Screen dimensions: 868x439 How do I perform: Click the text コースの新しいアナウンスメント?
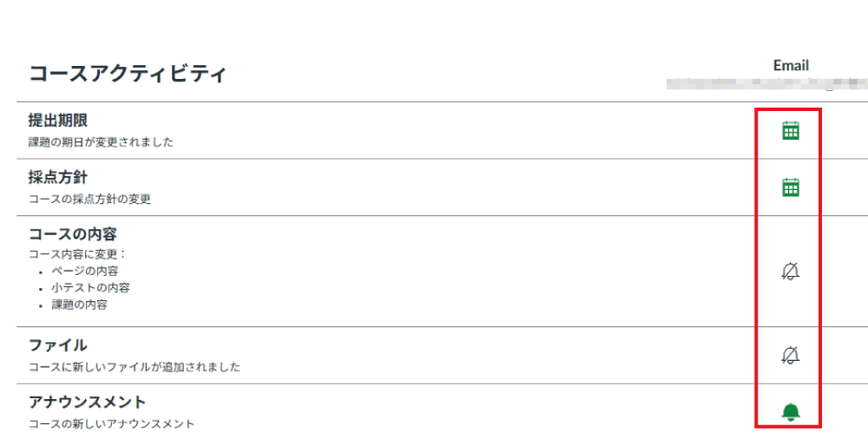[112, 424]
